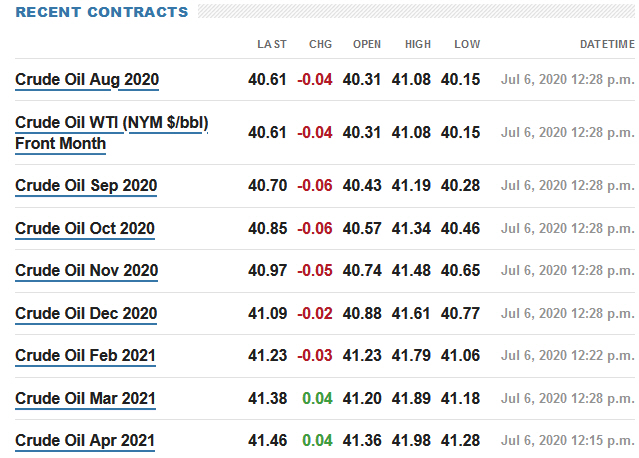Click the CHG column header

(320, 45)
